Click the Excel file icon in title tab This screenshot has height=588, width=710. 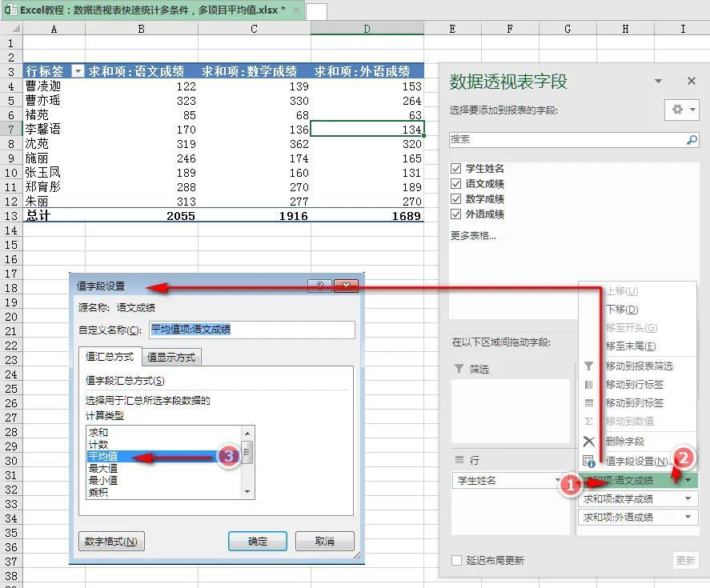(11, 10)
